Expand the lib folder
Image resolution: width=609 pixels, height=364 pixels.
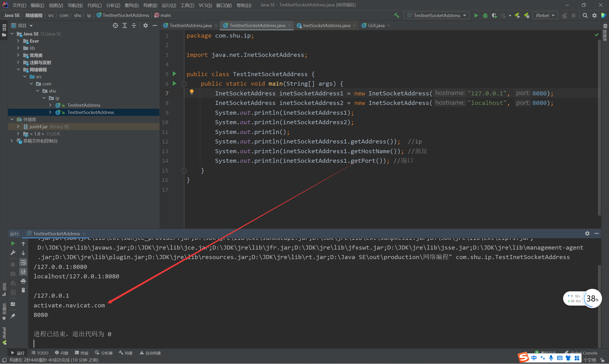tap(18, 48)
